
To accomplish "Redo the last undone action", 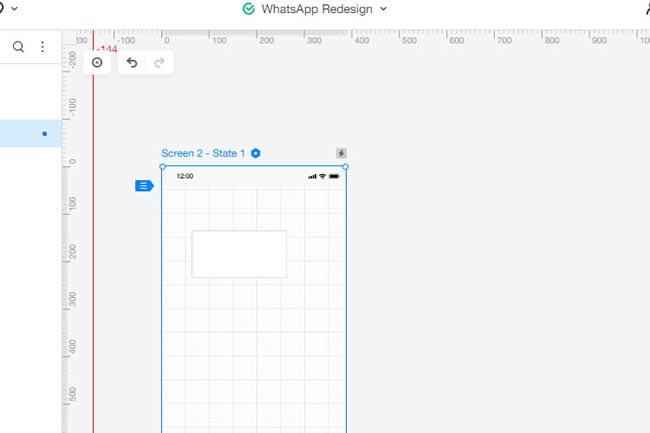I will click(159, 63).
